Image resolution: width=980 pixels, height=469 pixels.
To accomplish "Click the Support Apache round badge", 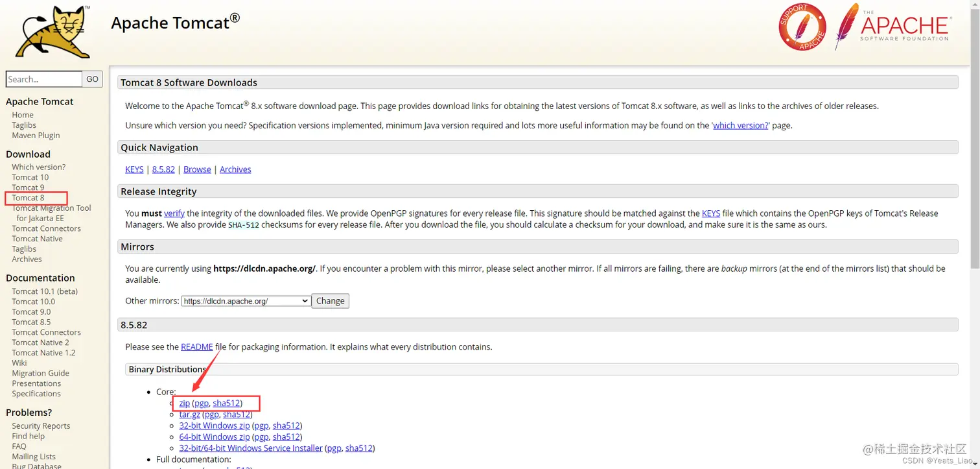I will pos(802,27).
